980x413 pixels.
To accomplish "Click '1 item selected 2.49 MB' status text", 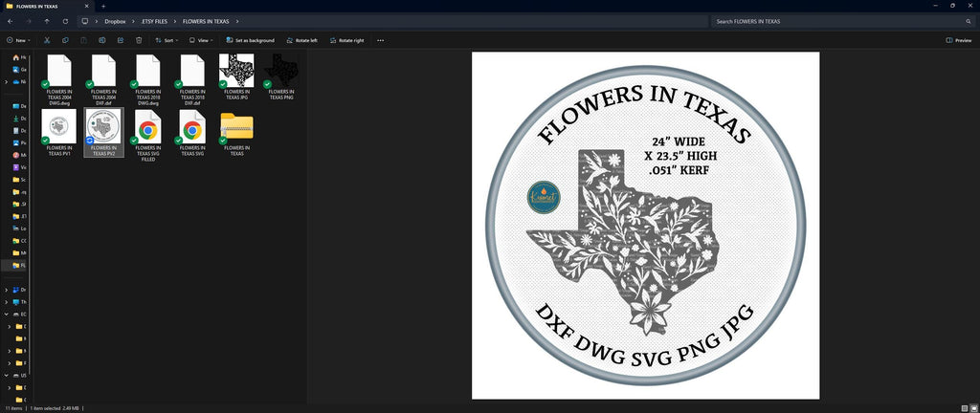I will [x=55, y=408].
